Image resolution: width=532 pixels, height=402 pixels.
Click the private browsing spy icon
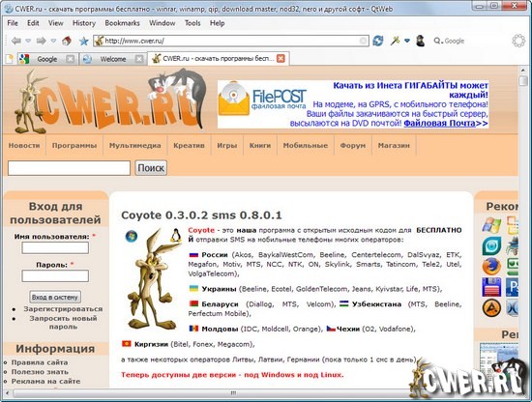pos(421,41)
